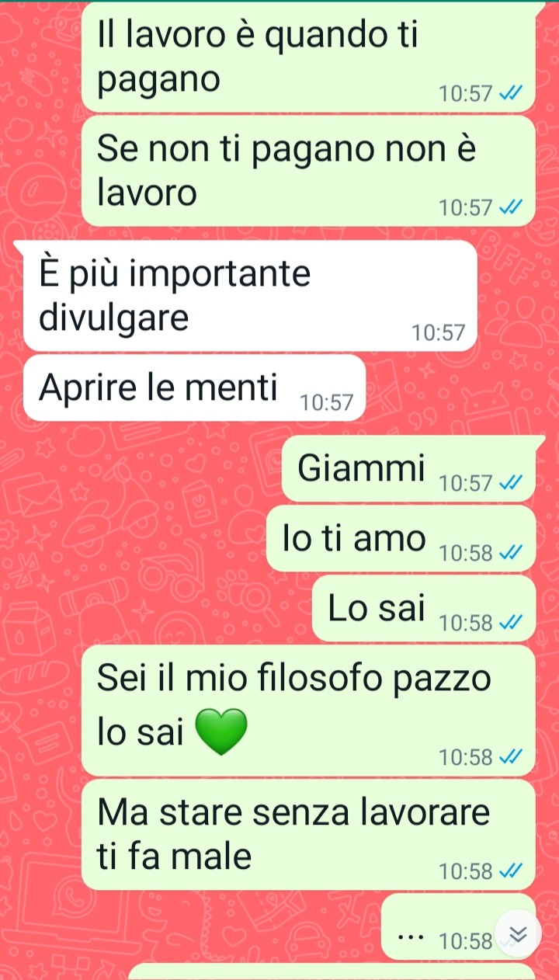The width and height of the screenshot is (559, 980).
Task: Tap read checkmarks on 'Giammi' message
Action: coord(510,484)
